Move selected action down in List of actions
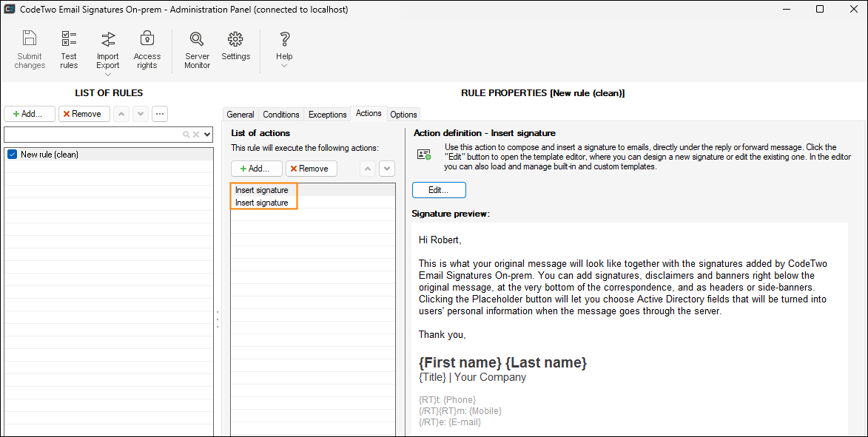The height and width of the screenshot is (437, 868). pyautogui.click(x=386, y=169)
